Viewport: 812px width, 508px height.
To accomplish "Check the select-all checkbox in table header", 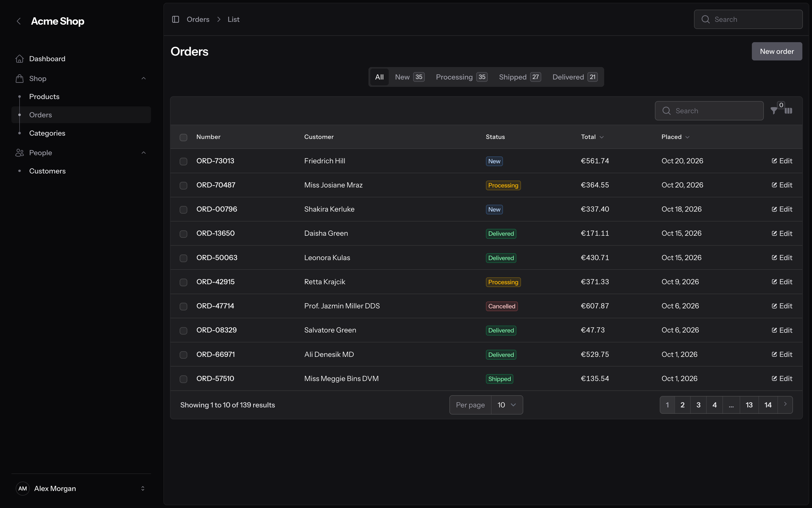I will coord(183,137).
